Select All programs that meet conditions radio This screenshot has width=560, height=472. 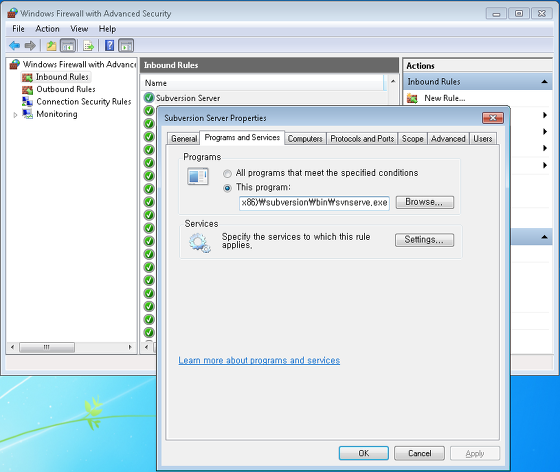227,174
